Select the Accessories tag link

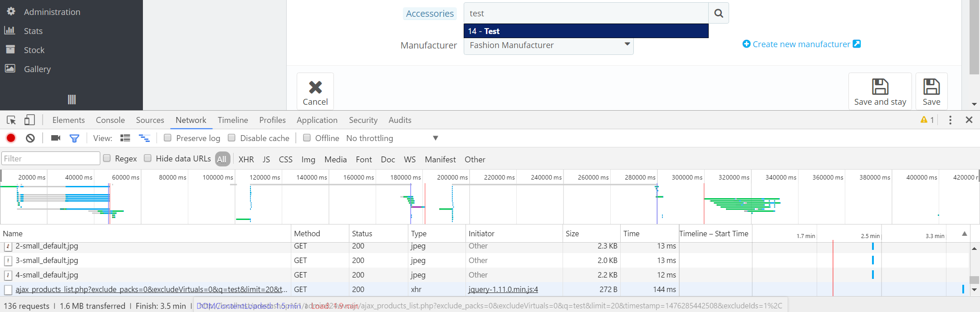pyautogui.click(x=430, y=14)
